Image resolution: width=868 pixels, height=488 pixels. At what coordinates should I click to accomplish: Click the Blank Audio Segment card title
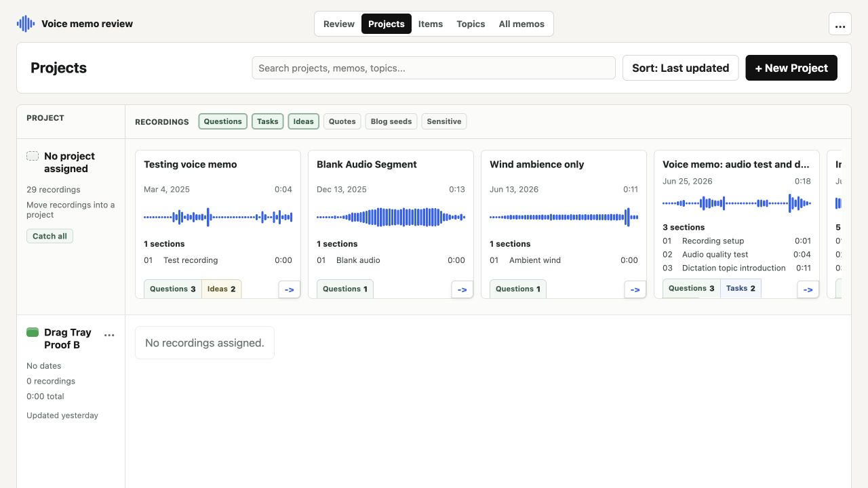[x=367, y=164]
